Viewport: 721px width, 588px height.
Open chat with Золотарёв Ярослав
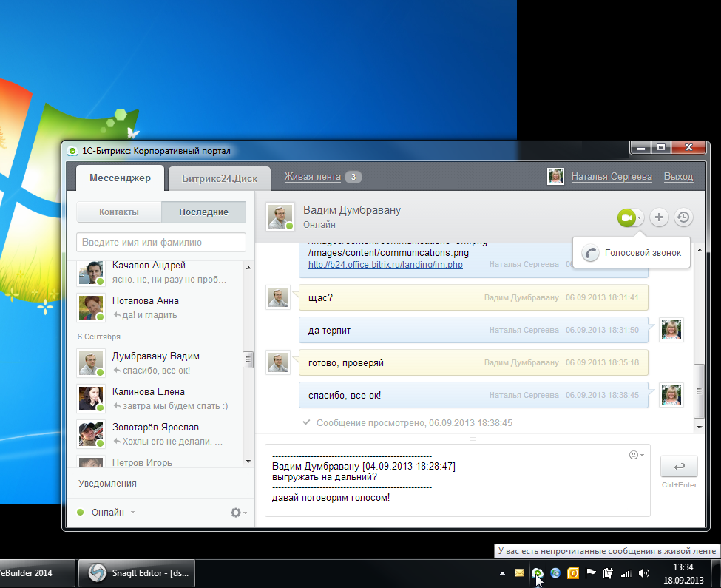(159, 434)
